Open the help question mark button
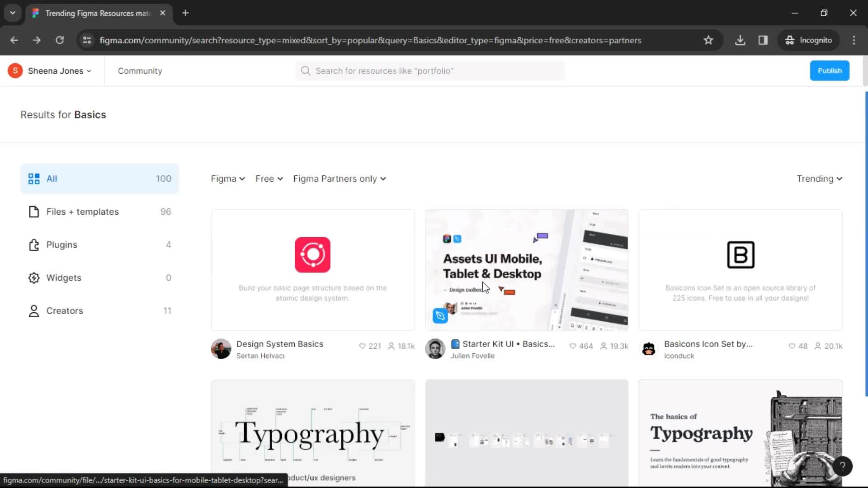This screenshot has width=868, height=488. [x=842, y=466]
